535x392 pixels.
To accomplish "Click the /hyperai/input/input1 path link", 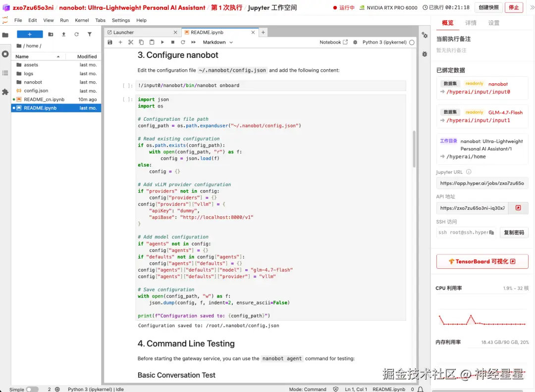I will coord(478,120).
